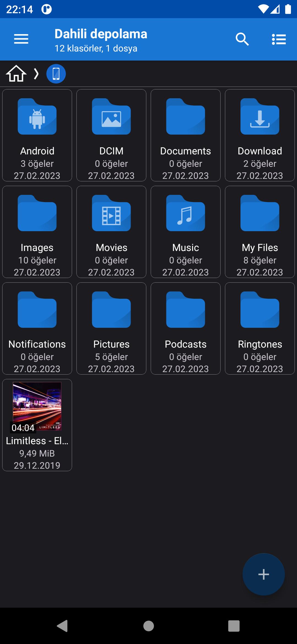Tap the 'Notifications' folder label
Screen dimensions: 297x644
(x=37, y=344)
